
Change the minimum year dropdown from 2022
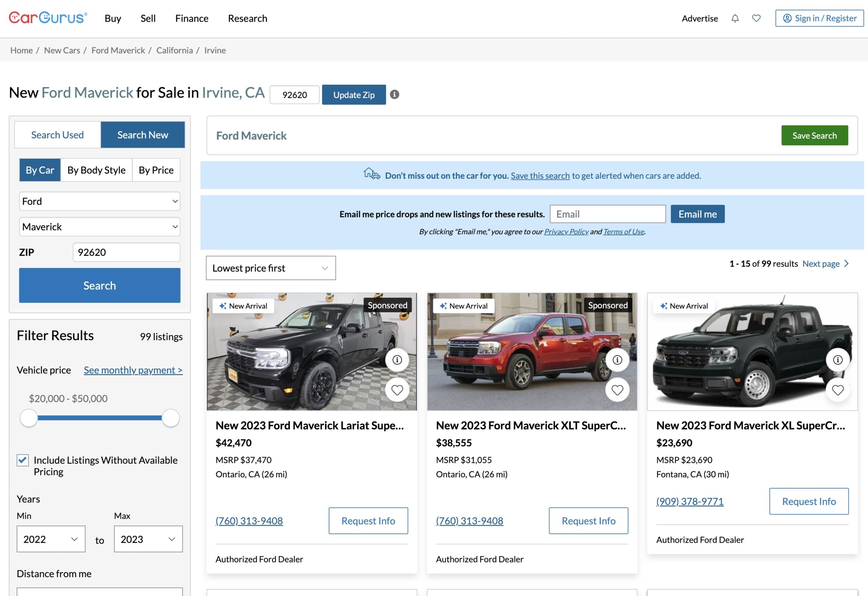[x=51, y=539]
